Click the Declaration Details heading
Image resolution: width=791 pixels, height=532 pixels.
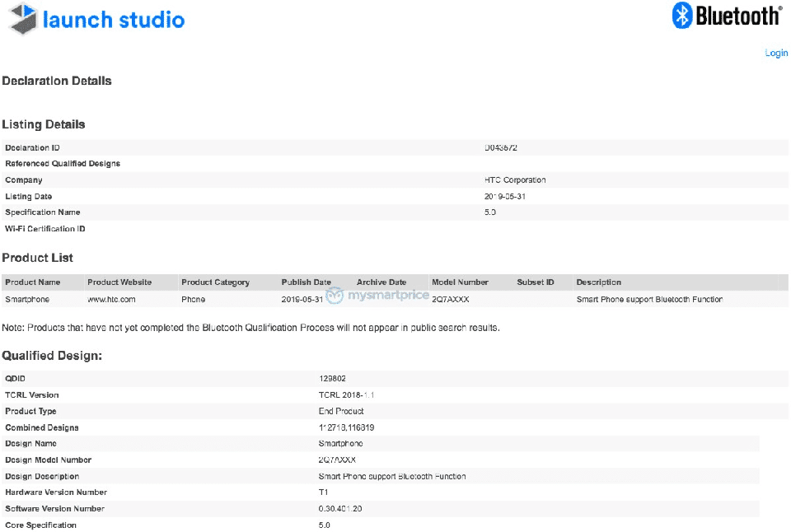(x=57, y=81)
